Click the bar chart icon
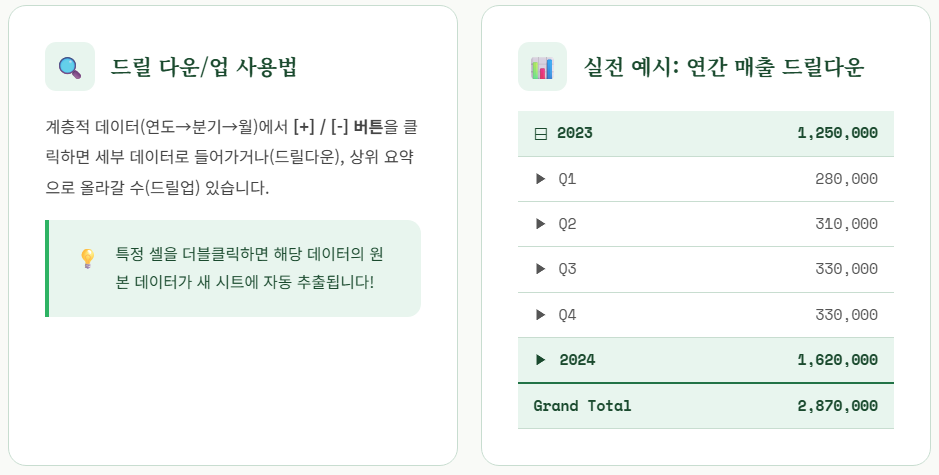This screenshot has height=475, width=939. pyautogui.click(x=543, y=67)
